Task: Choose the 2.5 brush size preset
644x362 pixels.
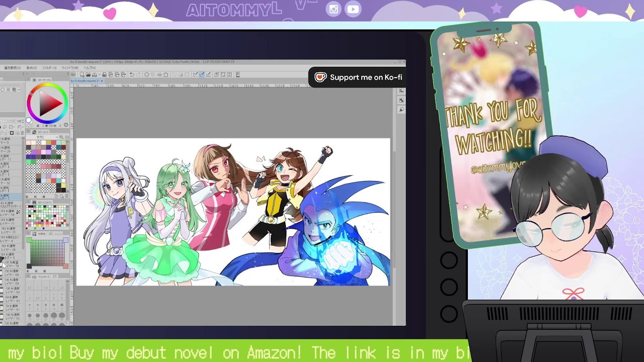Action: [x=62, y=284]
